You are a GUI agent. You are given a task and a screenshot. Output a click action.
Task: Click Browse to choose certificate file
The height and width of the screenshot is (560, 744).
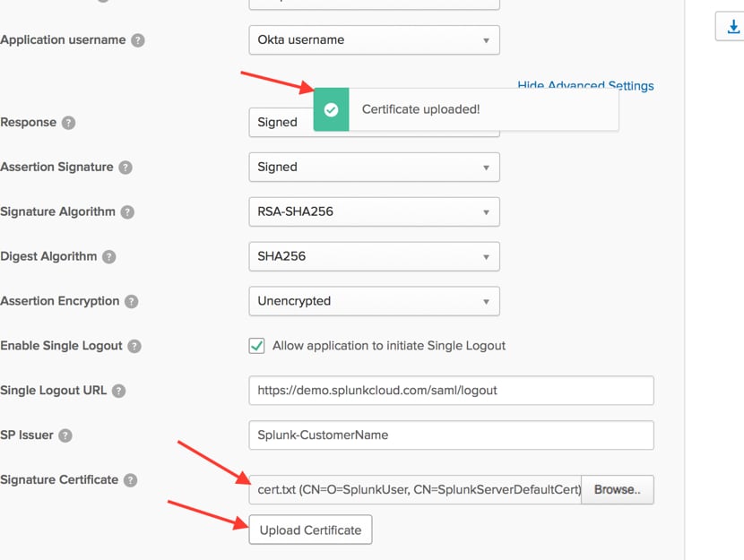617,490
